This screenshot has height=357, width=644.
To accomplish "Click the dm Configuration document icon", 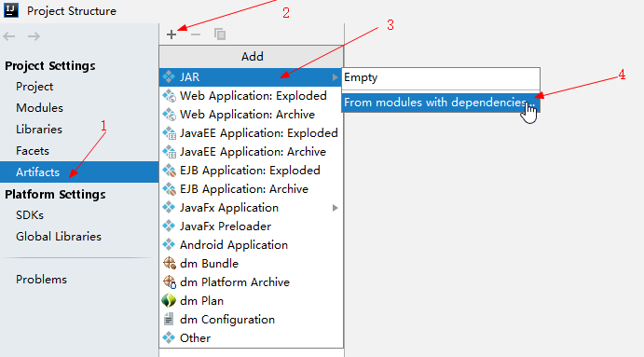I will coord(169,319).
